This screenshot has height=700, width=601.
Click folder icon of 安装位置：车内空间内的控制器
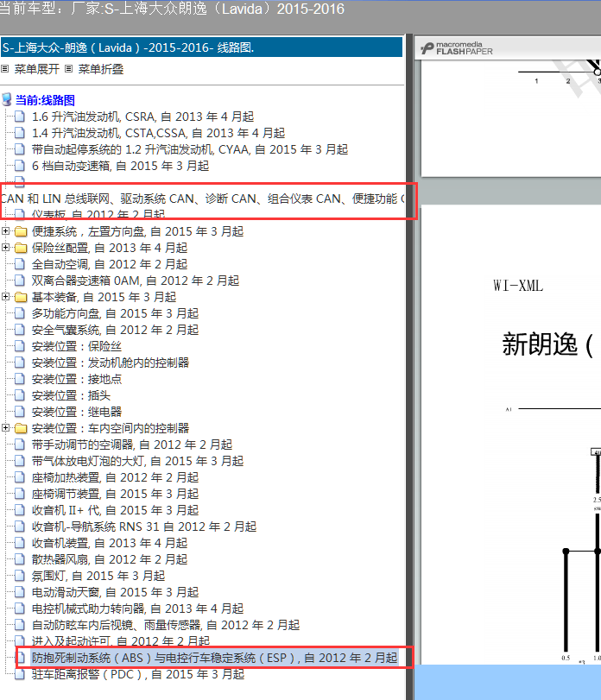(21, 429)
